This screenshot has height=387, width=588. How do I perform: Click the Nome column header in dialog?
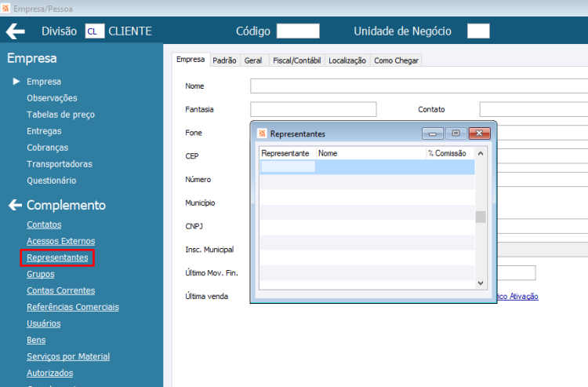point(372,153)
